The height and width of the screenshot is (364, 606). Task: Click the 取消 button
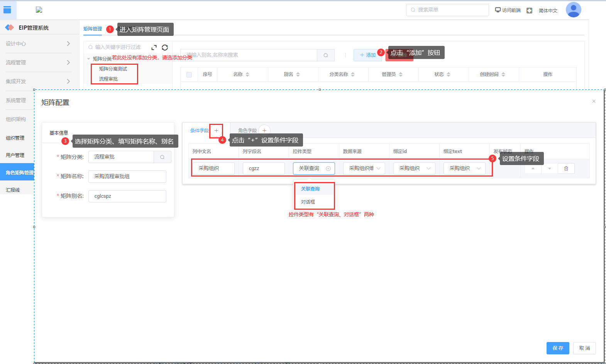tap(584, 348)
